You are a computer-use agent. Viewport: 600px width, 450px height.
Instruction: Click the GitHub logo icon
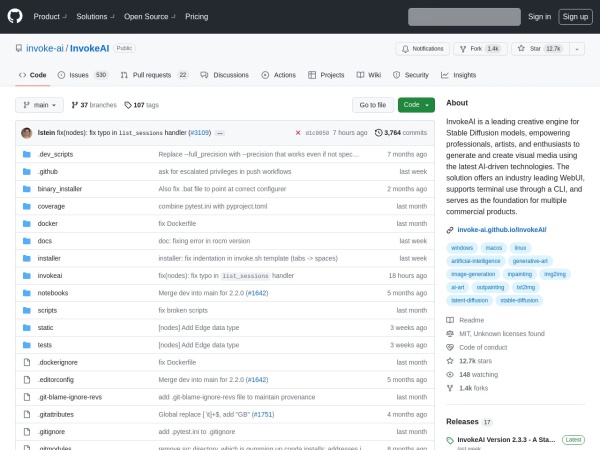[17, 16]
